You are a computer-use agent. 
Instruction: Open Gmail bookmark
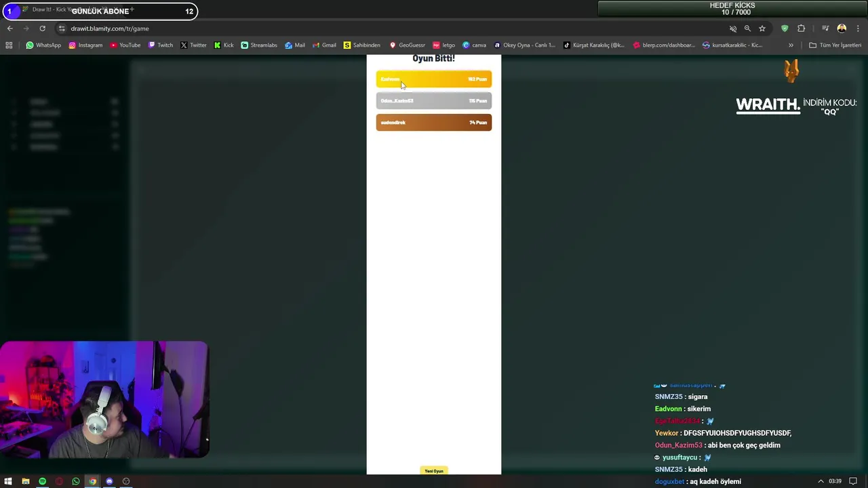pyautogui.click(x=324, y=45)
